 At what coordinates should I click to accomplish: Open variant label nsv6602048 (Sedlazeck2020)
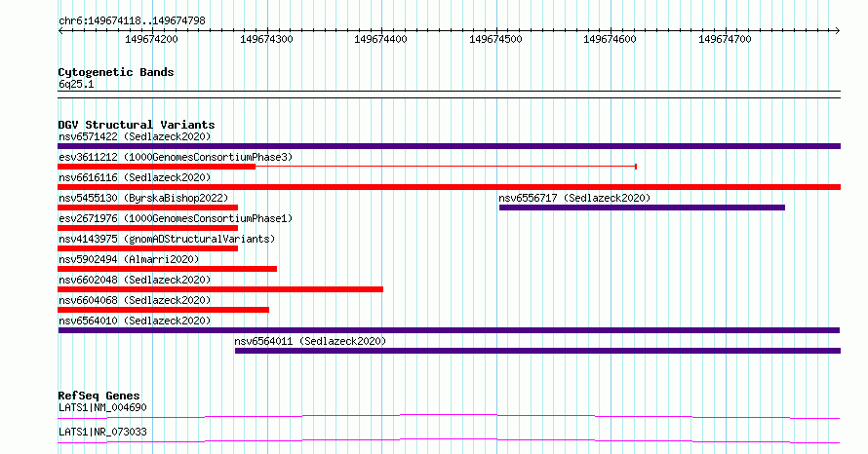coord(135,280)
